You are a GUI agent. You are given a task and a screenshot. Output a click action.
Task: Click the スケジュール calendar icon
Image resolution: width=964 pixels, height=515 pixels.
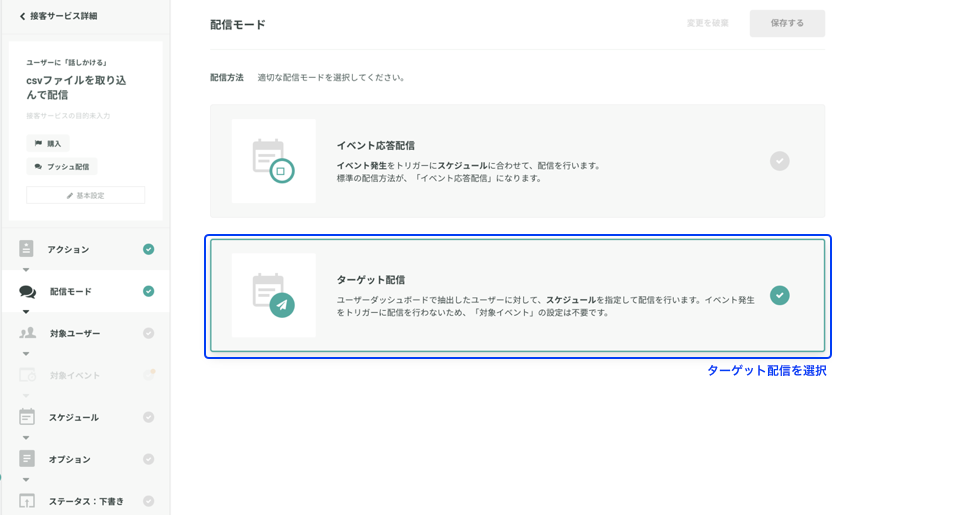26,417
